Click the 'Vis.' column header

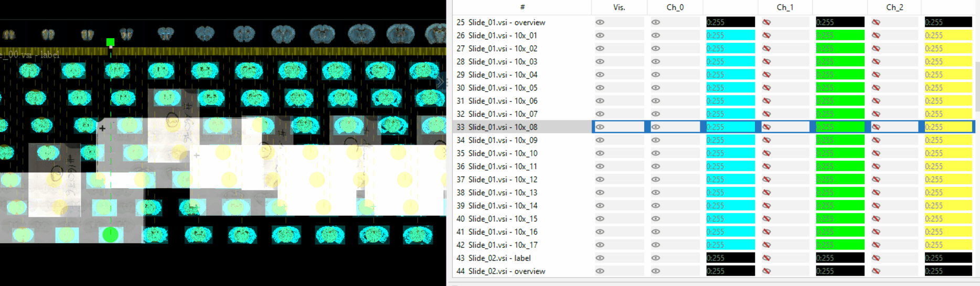pos(619,7)
